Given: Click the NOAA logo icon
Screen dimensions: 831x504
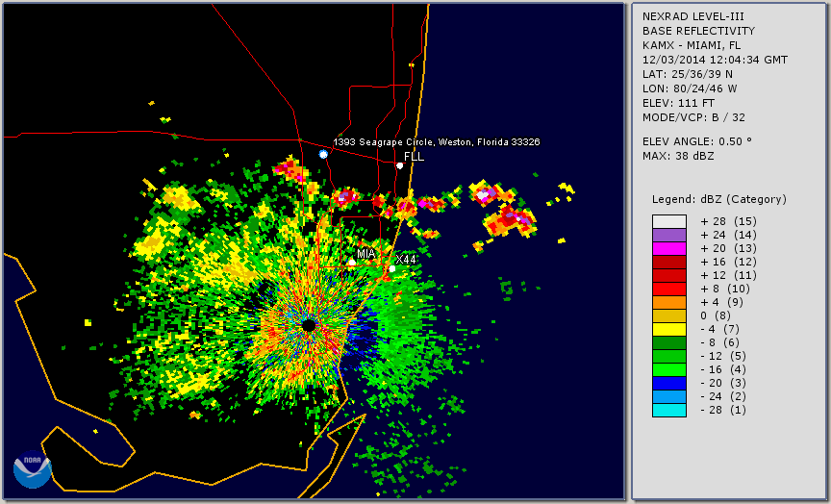Looking at the screenshot, I should tap(33, 469).
